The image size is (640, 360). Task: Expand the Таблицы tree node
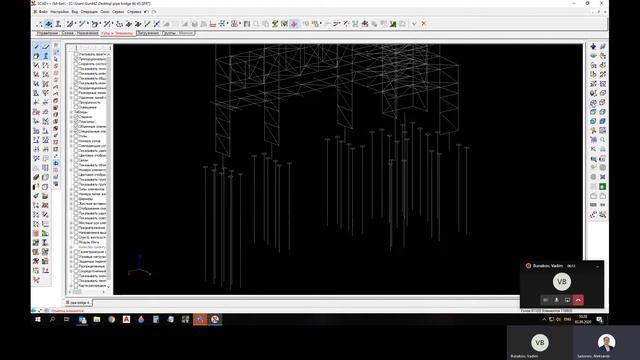[71, 112]
